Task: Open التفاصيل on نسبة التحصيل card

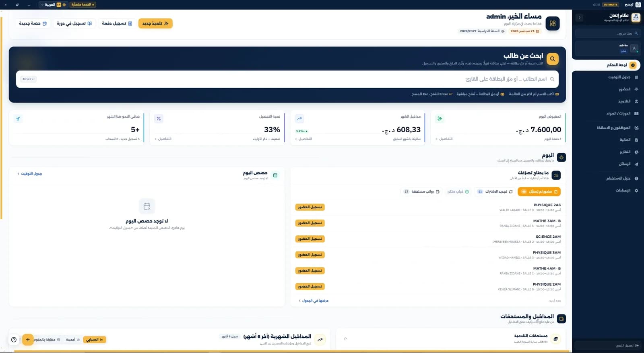Action: (x=163, y=139)
